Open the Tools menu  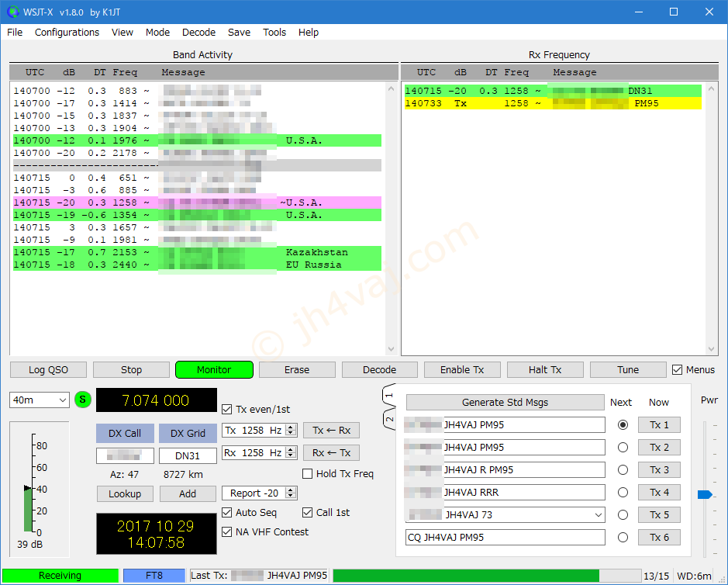(x=274, y=32)
